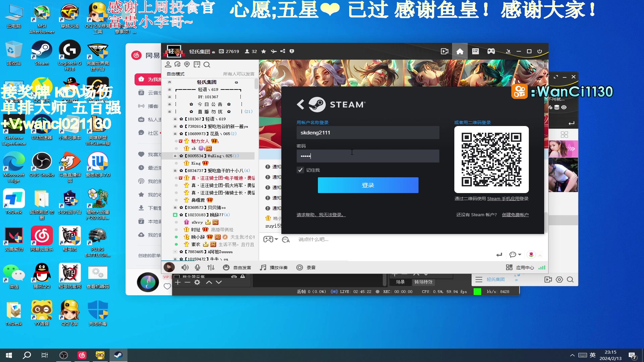The width and height of the screenshot is (644, 362).
Task: Search channels with the magnifier icon
Action: point(207,65)
